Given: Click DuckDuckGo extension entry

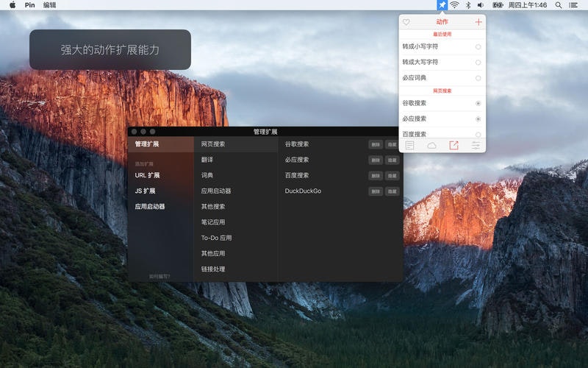Looking at the screenshot, I should [303, 191].
